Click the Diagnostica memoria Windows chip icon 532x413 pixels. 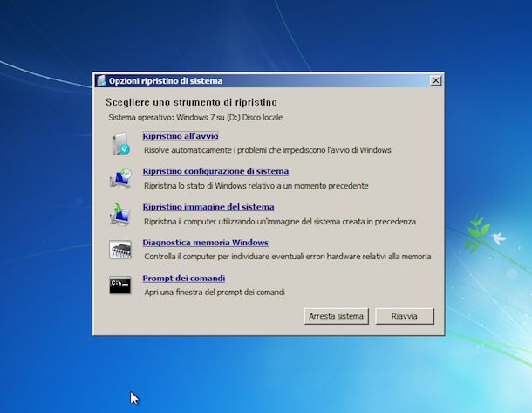pos(120,250)
